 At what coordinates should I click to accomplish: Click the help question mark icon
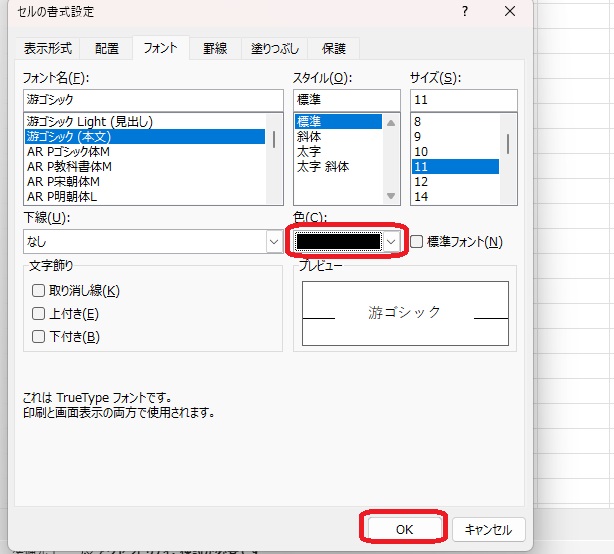click(x=465, y=12)
